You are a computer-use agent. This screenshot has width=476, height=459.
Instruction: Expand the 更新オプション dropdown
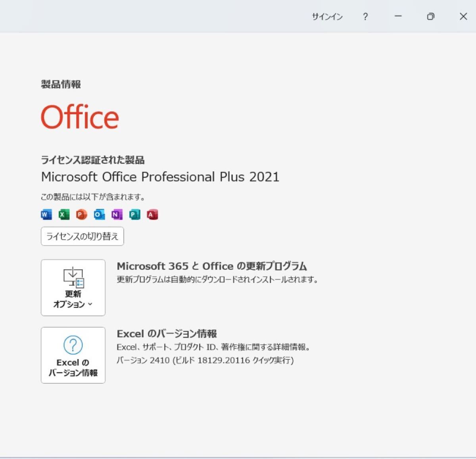point(73,288)
